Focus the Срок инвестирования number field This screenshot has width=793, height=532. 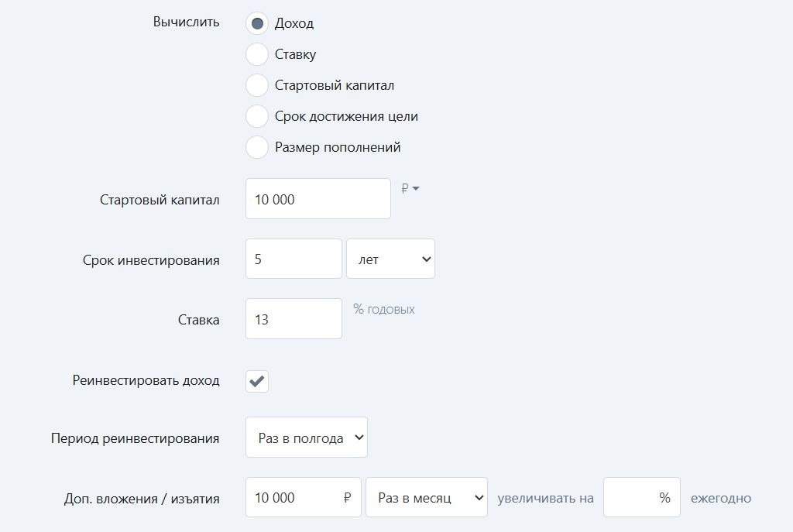coord(294,259)
